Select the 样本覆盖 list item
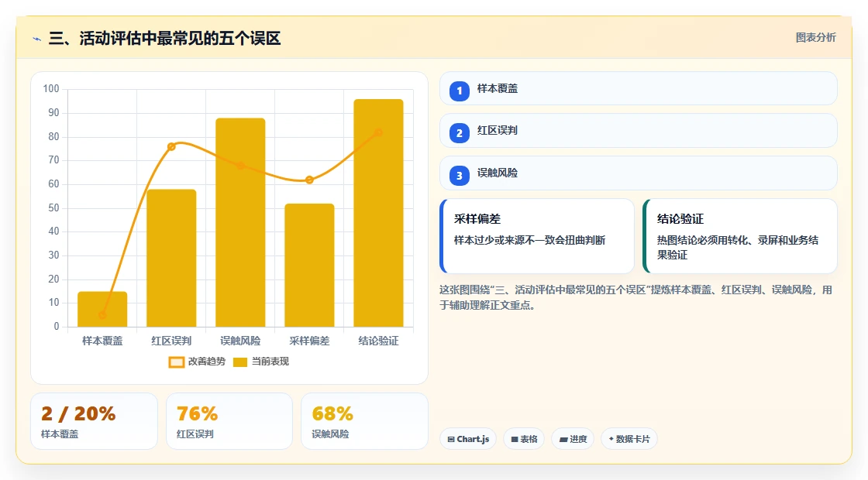 click(638, 88)
